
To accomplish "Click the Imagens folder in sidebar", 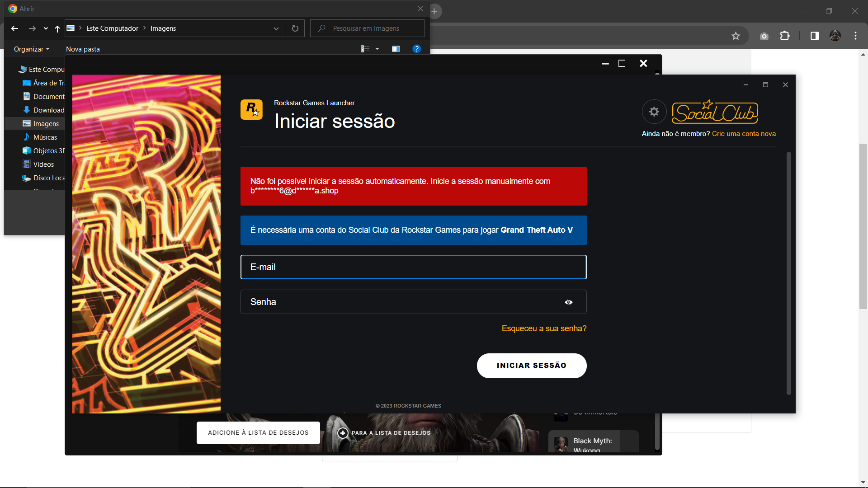I will point(46,123).
